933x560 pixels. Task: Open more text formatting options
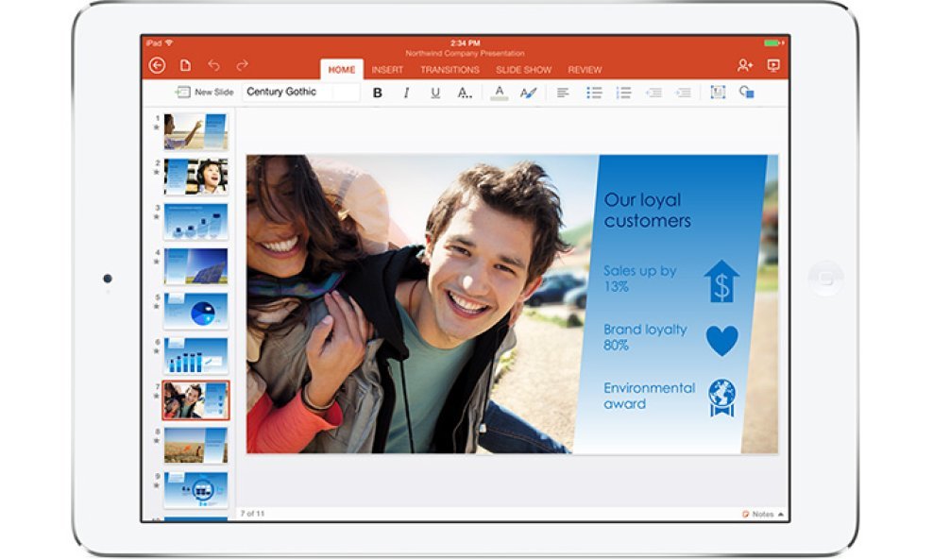[465, 93]
